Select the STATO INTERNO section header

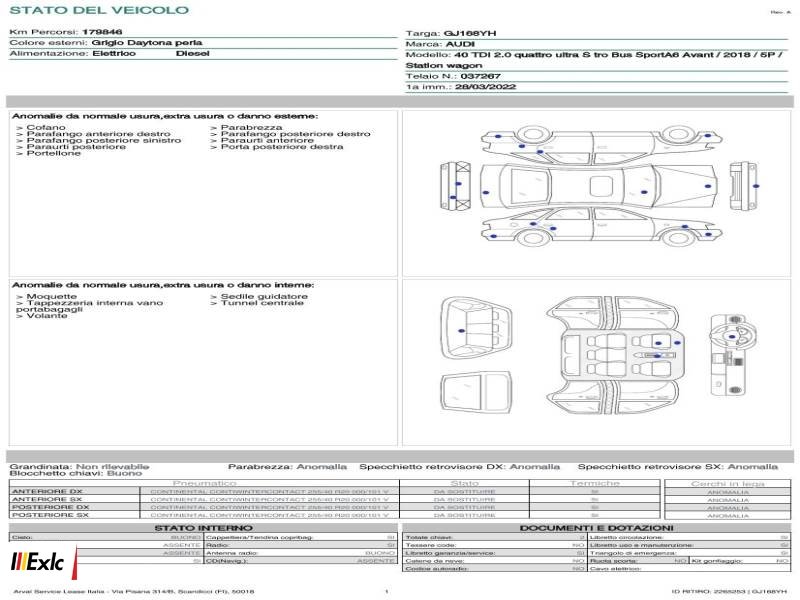click(x=203, y=528)
